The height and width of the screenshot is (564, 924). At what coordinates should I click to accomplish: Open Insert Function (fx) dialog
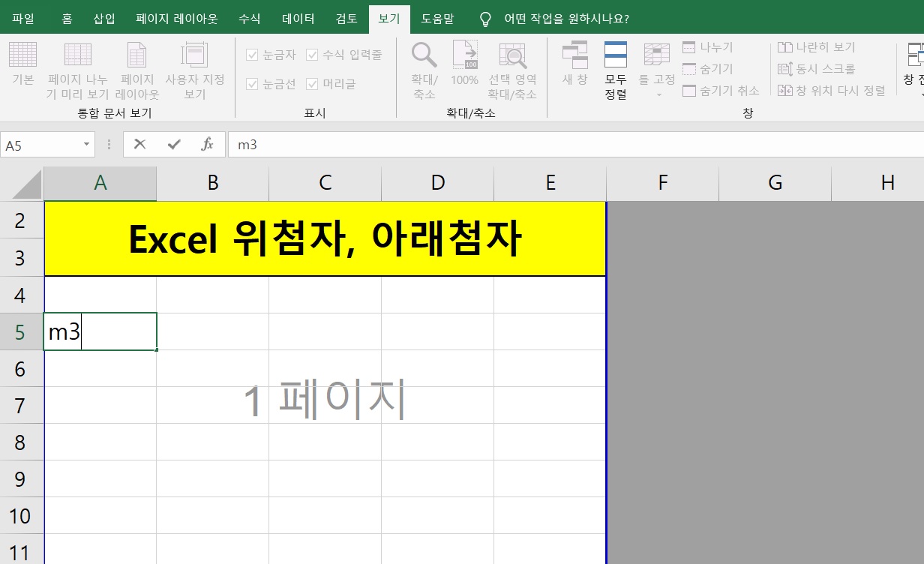[x=208, y=144]
